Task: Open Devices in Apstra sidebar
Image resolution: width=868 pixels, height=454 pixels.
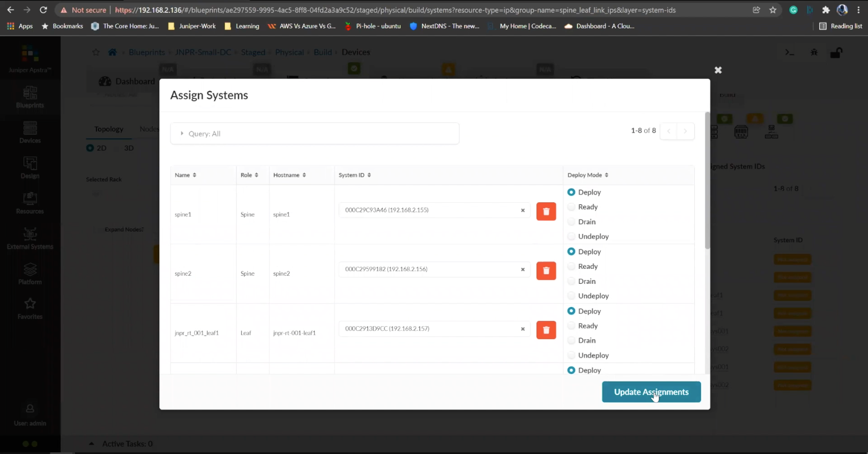Action: 30,132
